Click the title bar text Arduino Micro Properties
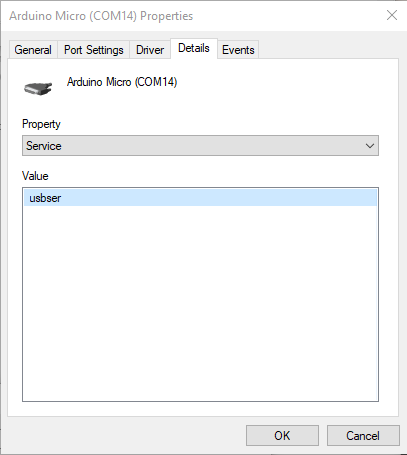Image resolution: width=407 pixels, height=455 pixels. pyautogui.click(x=101, y=16)
